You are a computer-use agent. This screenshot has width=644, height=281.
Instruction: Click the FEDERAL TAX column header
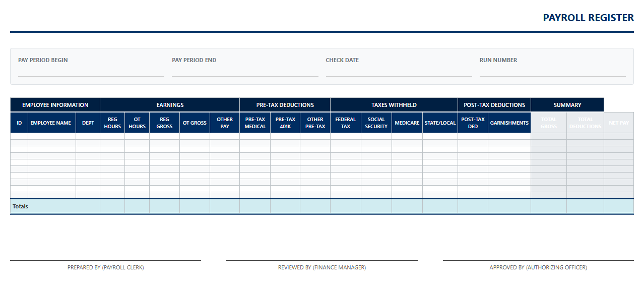tap(346, 123)
